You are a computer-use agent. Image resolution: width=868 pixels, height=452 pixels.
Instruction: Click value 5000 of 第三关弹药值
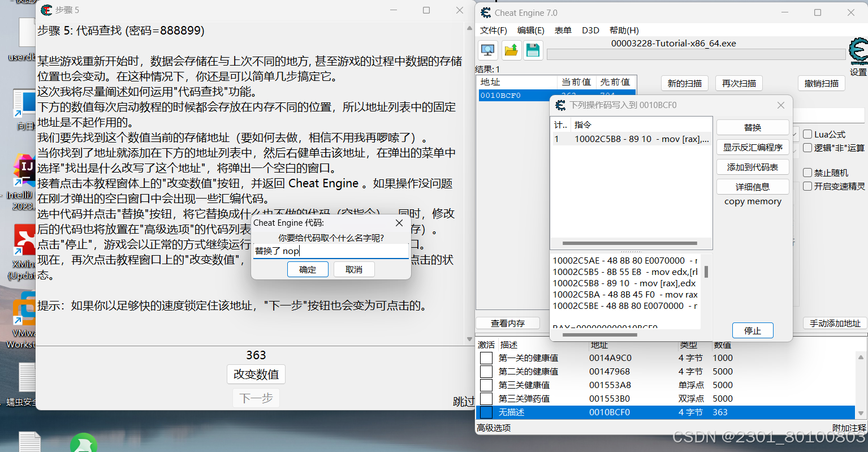[x=723, y=399]
